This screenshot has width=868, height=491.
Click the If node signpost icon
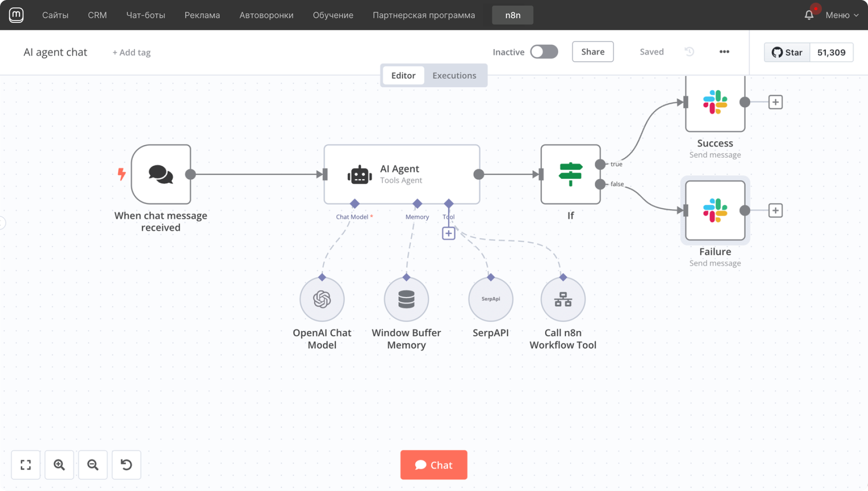[570, 174]
